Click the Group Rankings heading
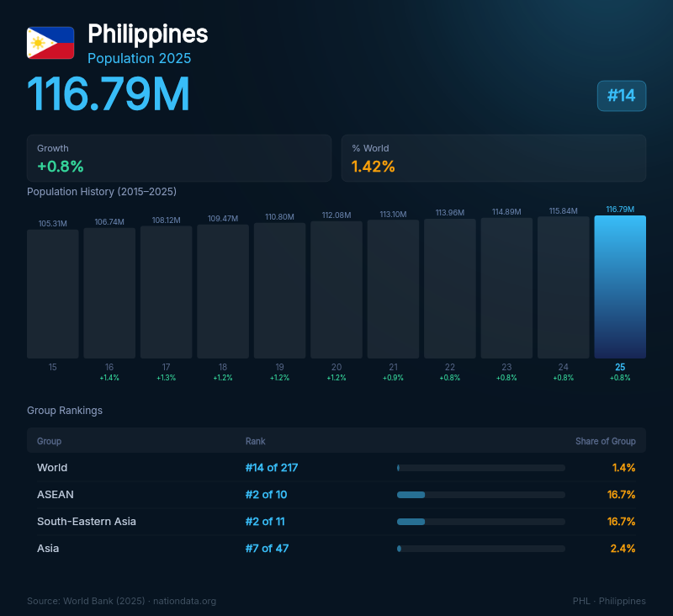This screenshot has height=616, width=673. tap(65, 411)
